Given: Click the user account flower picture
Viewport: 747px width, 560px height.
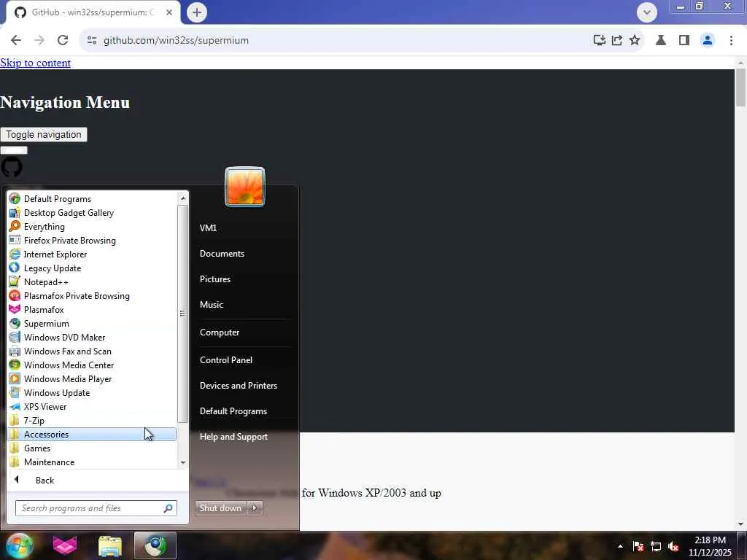Looking at the screenshot, I should [245, 187].
